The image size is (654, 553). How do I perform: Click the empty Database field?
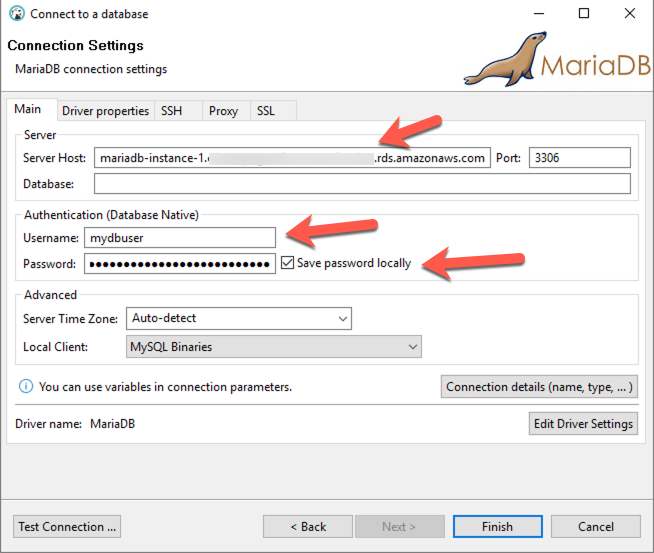362,184
